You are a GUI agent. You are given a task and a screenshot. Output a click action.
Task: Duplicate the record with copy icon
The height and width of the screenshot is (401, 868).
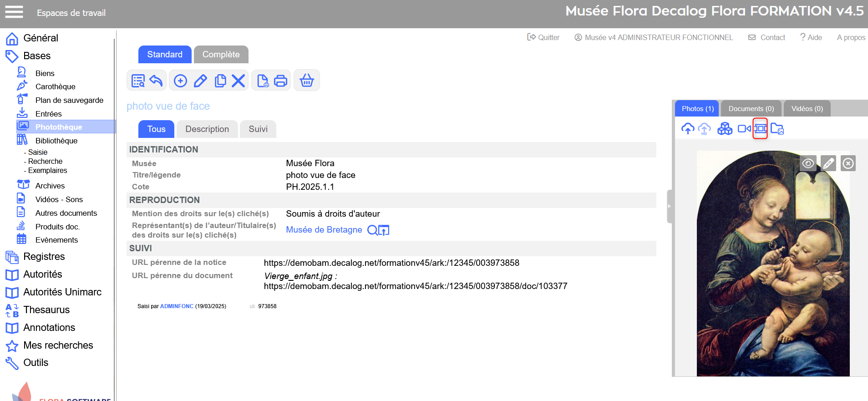220,81
